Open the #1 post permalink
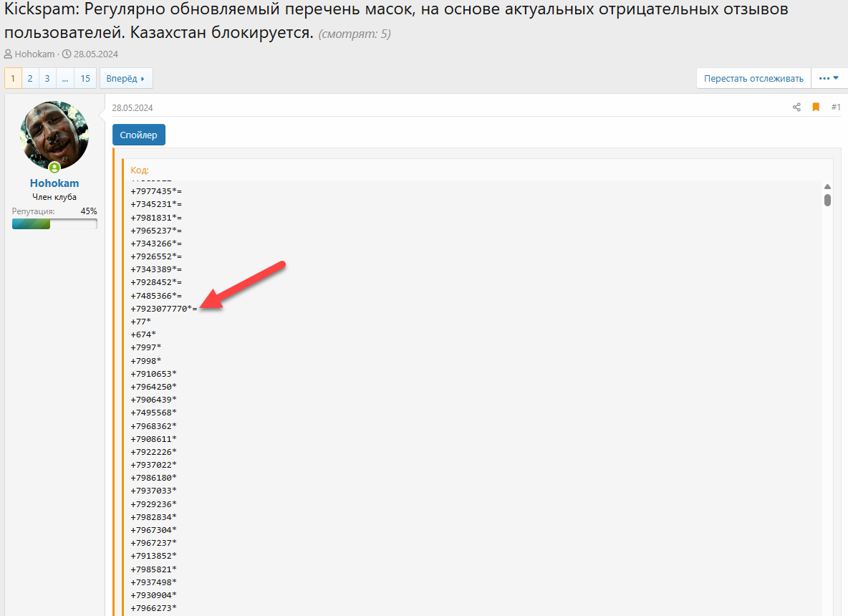This screenshot has width=848, height=616. [836, 107]
